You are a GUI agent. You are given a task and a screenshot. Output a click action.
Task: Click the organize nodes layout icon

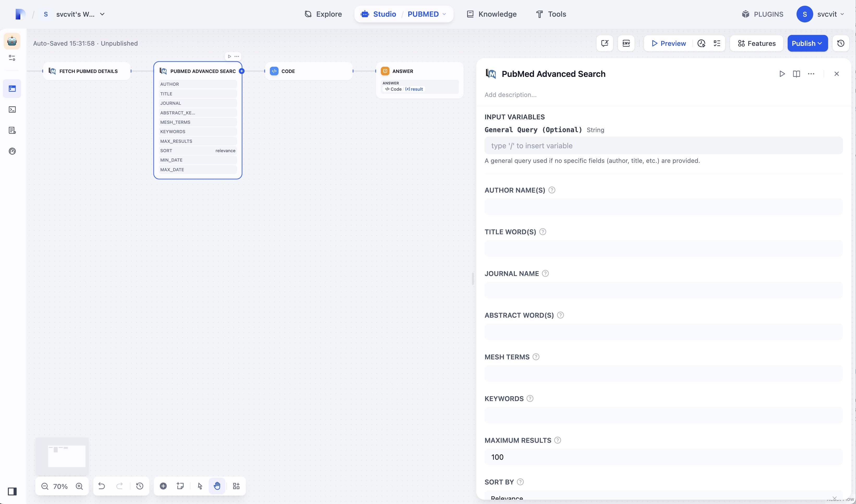tap(236, 486)
